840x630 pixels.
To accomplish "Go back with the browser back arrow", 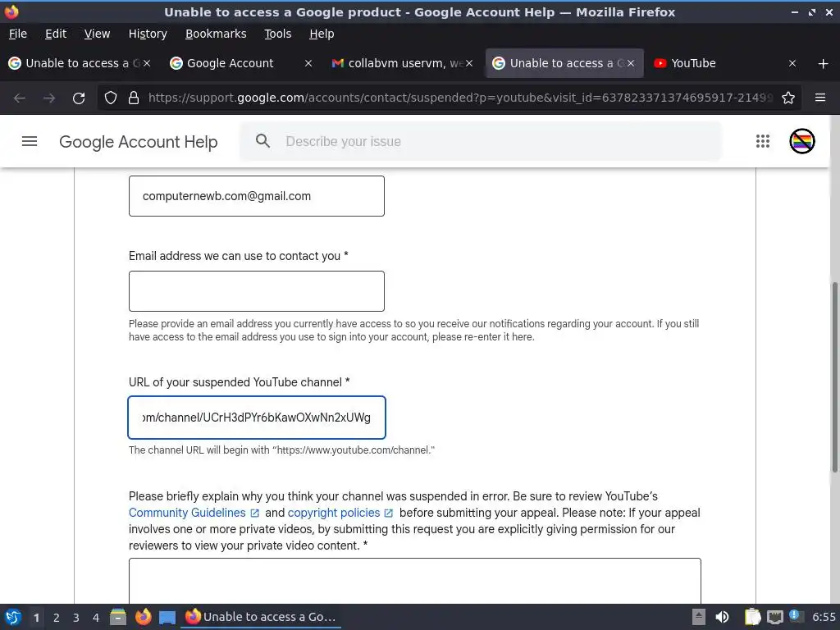I will click(20, 98).
